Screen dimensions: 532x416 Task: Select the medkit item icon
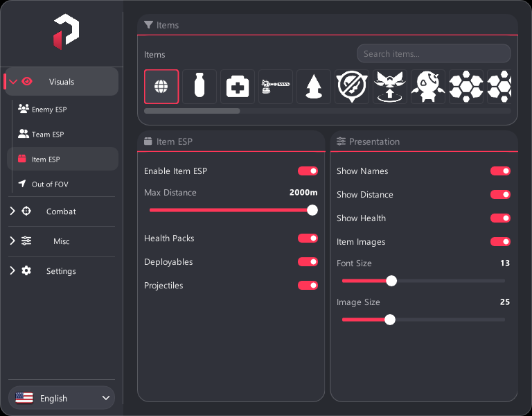pos(238,87)
